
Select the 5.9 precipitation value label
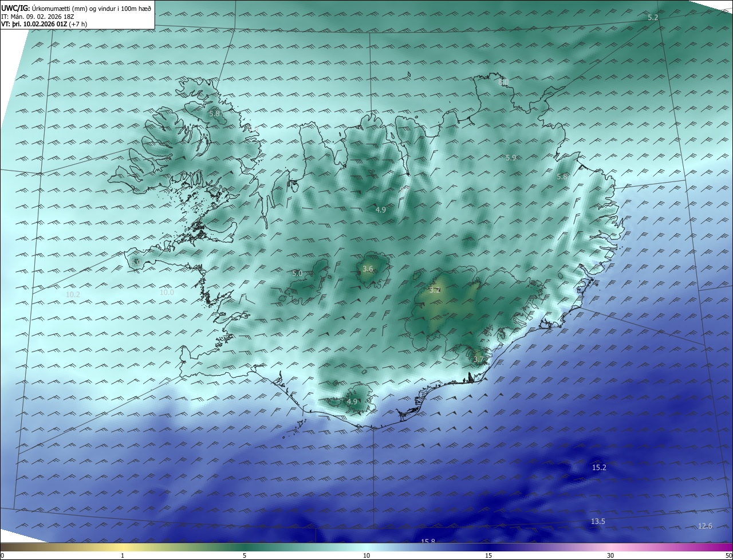[x=511, y=157]
